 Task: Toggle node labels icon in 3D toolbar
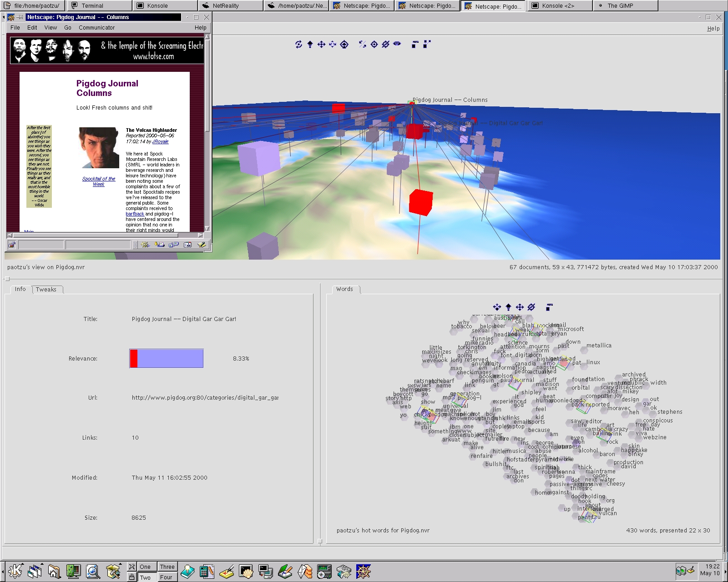[415, 44]
